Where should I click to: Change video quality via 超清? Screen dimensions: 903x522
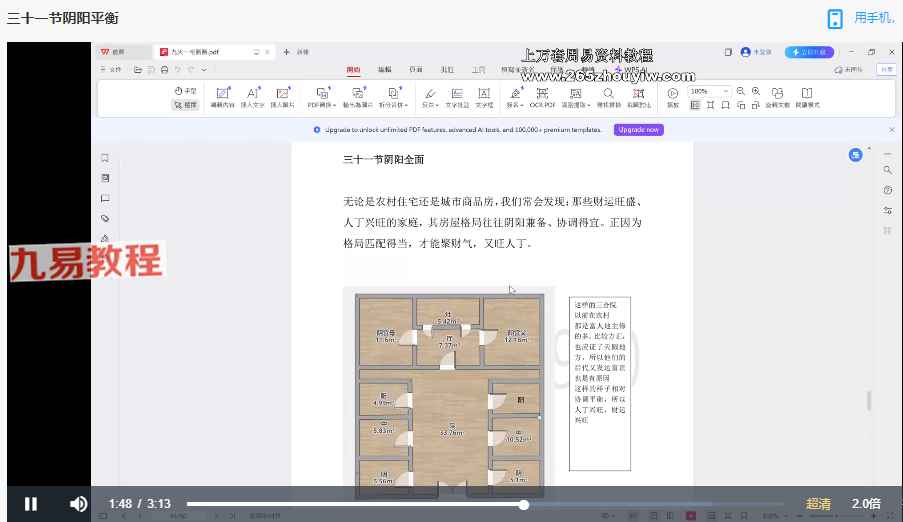tap(818, 504)
